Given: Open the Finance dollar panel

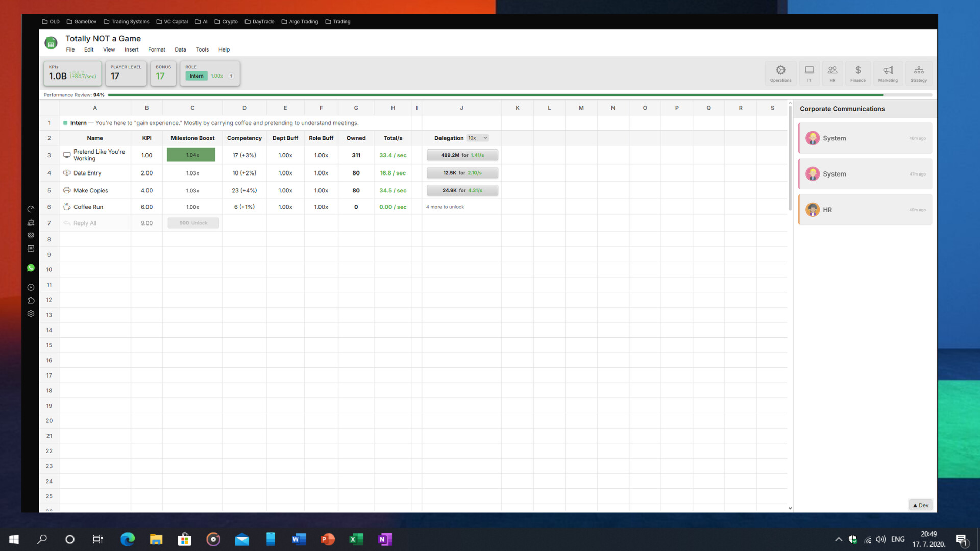Looking at the screenshot, I should tap(858, 73).
